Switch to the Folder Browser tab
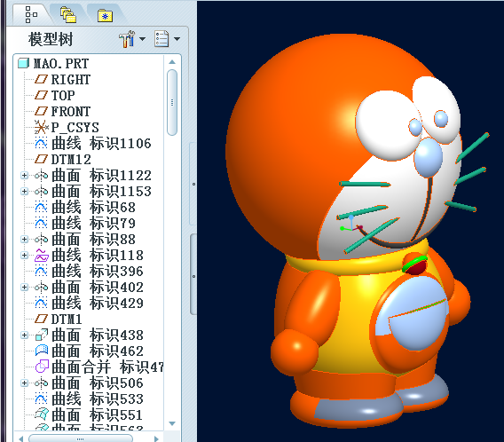This screenshot has width=504, height=442. point(68,15)
